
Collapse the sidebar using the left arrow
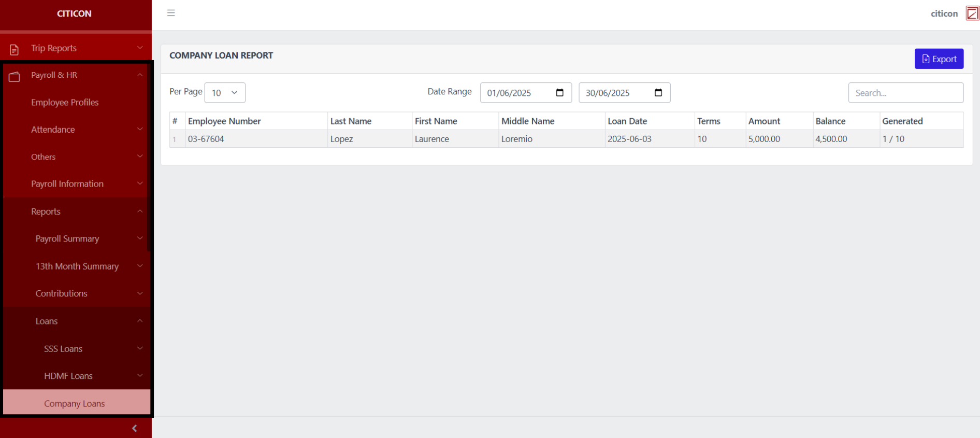pyautogui.click(x=135, y=428)
